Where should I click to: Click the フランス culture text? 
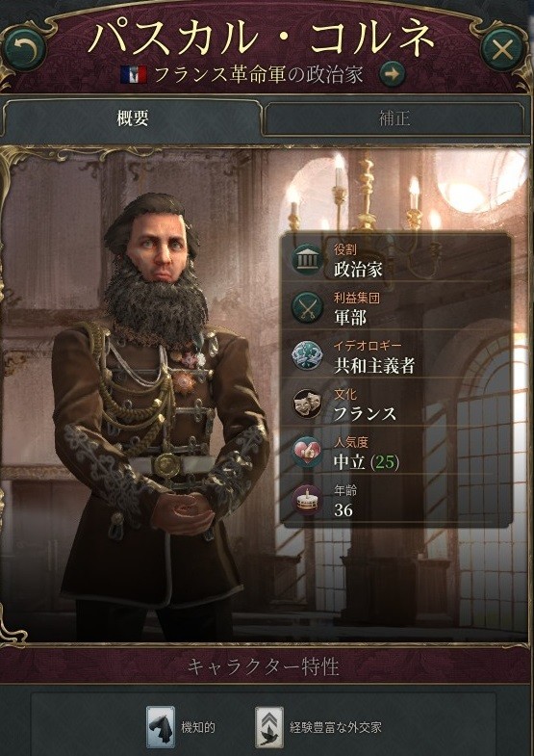(366, 414)
